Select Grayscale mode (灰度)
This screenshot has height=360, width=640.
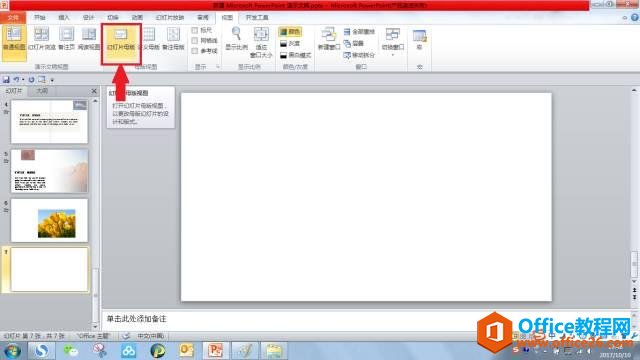[x=290, y=43]
